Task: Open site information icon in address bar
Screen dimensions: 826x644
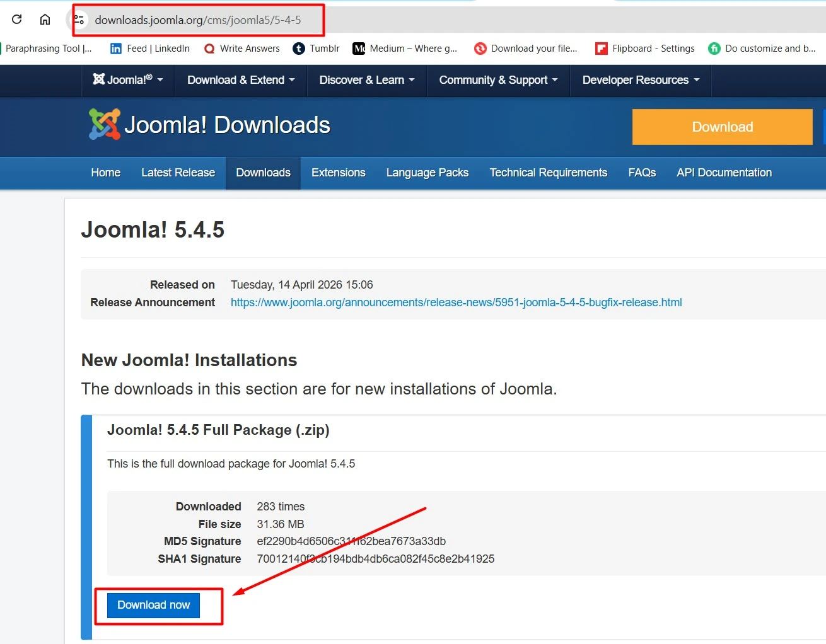Action: point(79,20)
